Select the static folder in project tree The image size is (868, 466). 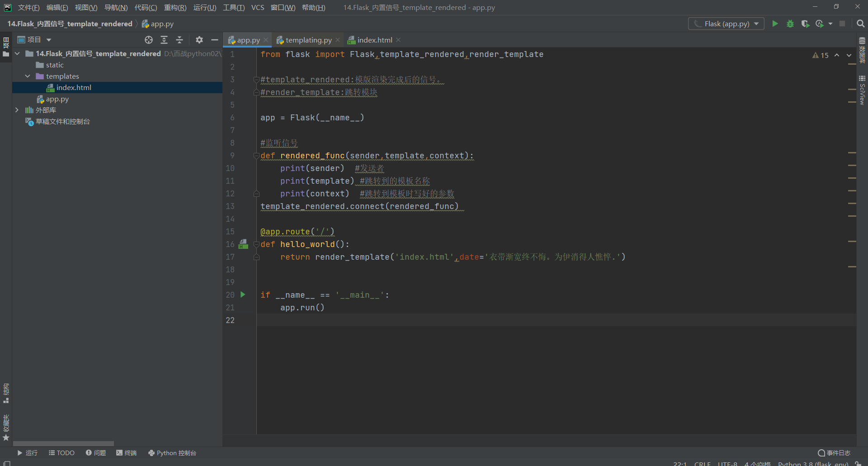pos(54,65)
